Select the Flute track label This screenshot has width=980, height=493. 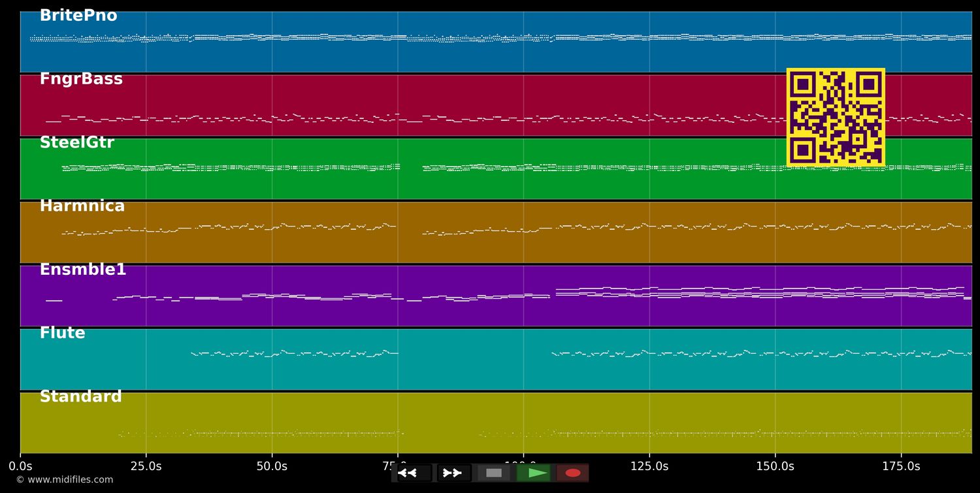(x=63, y=333)
